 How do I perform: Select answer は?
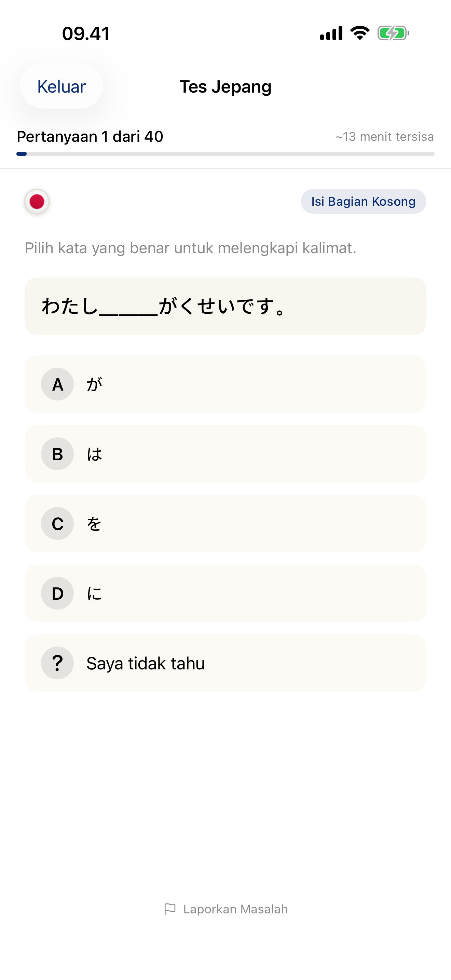(225, 454)
